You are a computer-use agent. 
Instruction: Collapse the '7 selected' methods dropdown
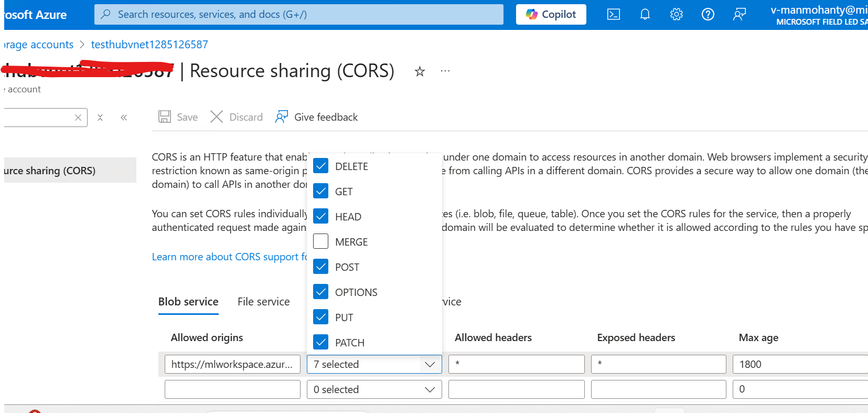[x=374, y=364]
